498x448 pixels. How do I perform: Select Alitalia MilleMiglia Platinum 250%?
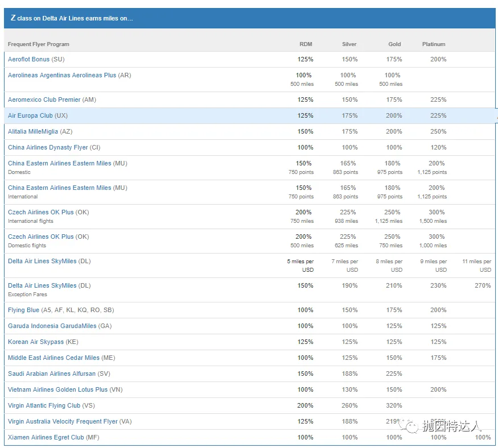coord(438,131)
